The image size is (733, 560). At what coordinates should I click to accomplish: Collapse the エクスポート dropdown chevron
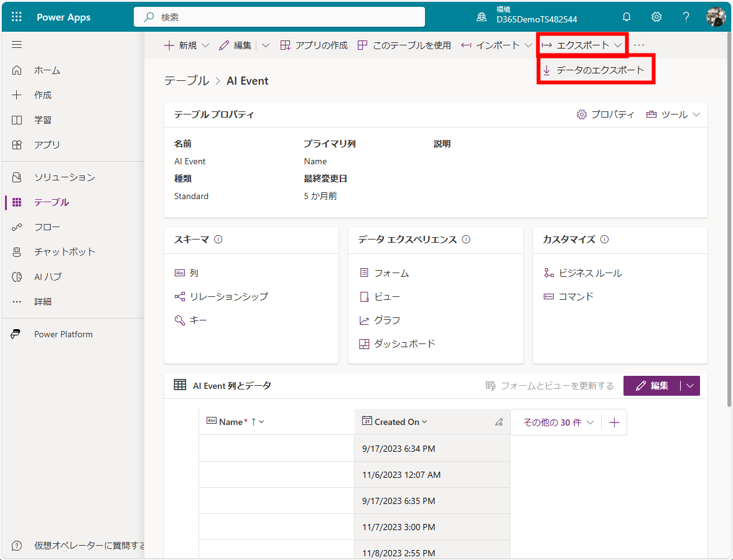[617, 45]
